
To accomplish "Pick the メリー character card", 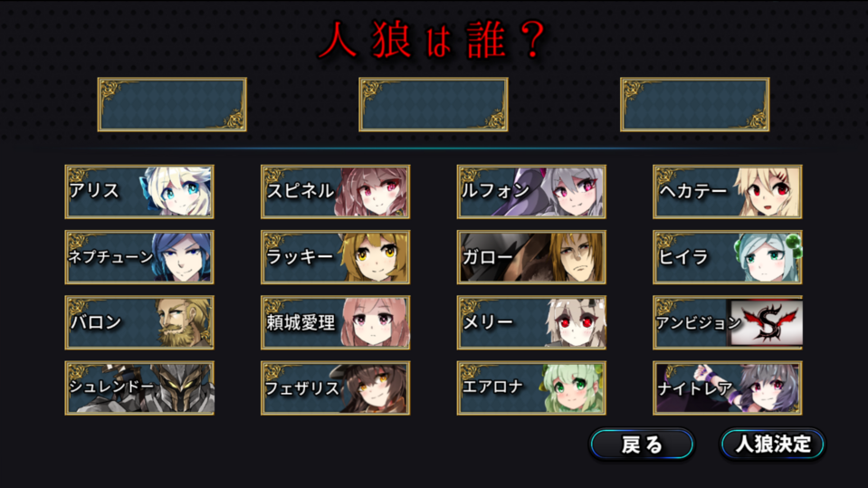I will 531,322.
